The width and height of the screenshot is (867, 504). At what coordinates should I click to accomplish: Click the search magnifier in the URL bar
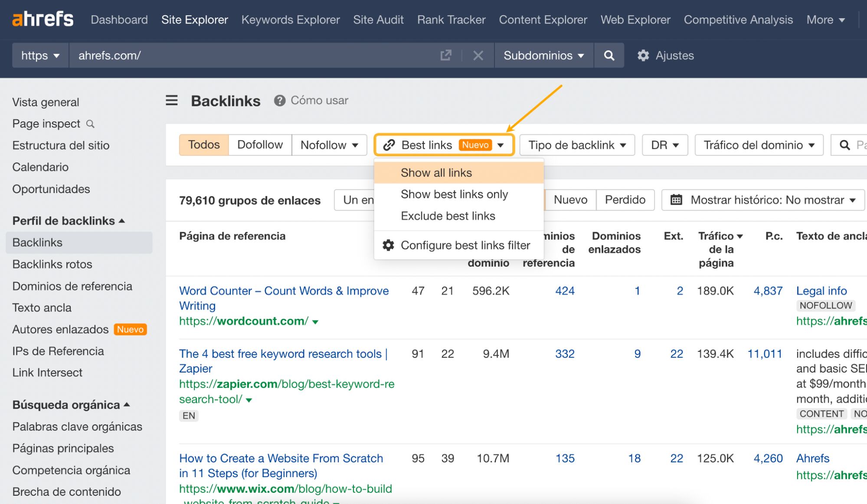click(609, 56)
